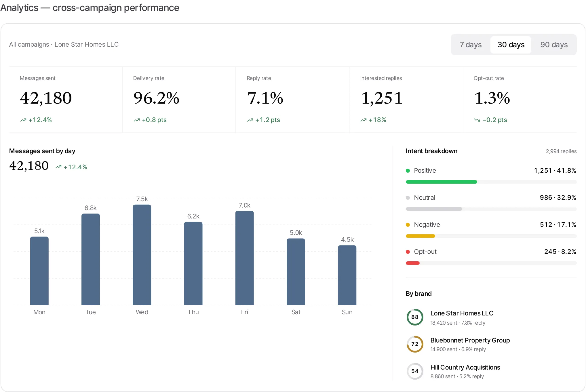Switch to the 7 days range
Screen dimensions: 586x392
pos(471,45)
